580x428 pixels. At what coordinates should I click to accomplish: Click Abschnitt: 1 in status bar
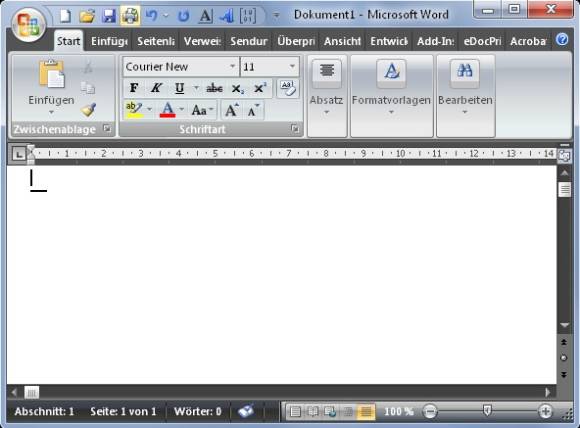point(44,411)
